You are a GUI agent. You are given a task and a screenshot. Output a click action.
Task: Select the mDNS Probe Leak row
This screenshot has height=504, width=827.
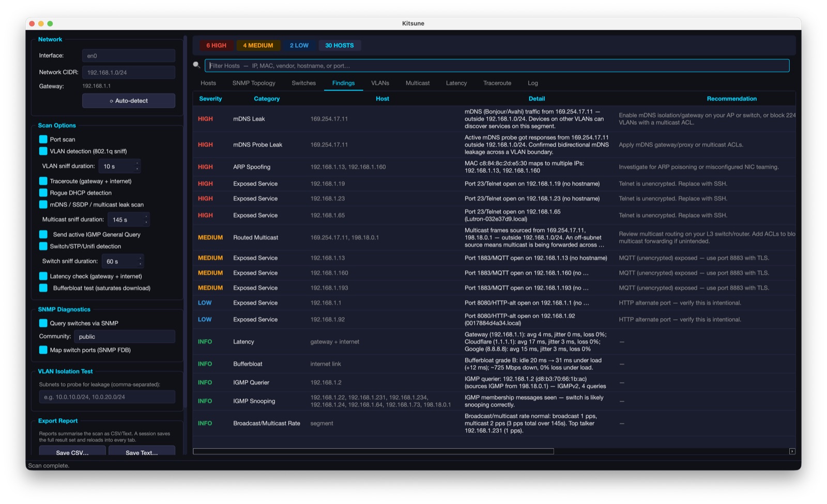[494, 145]
